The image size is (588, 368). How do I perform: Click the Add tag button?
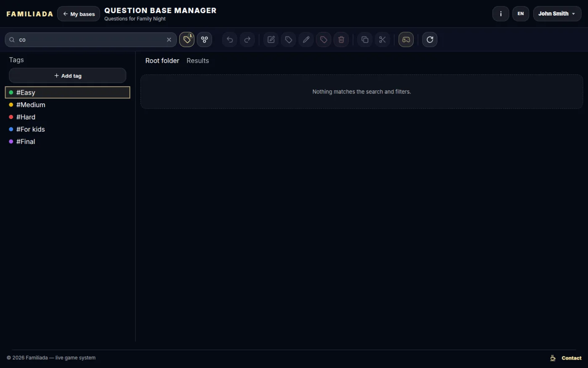tap(68, 76)
